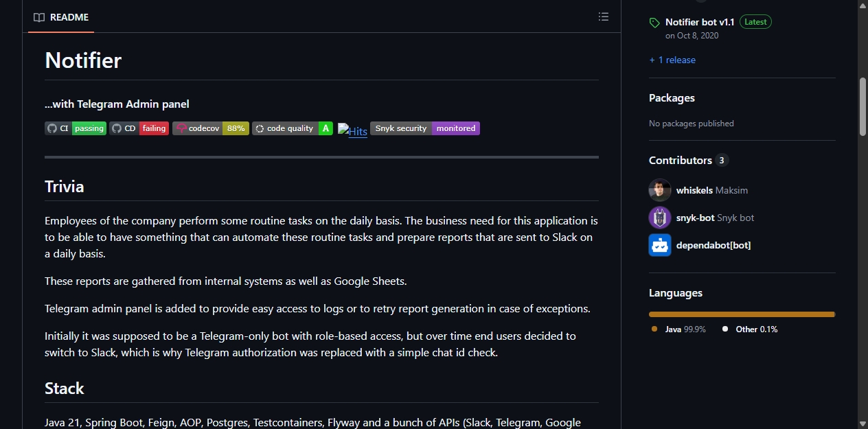This screenshot has width=868, height=429.
Task: Open the + 1 release link
Action: click(672, 60)
